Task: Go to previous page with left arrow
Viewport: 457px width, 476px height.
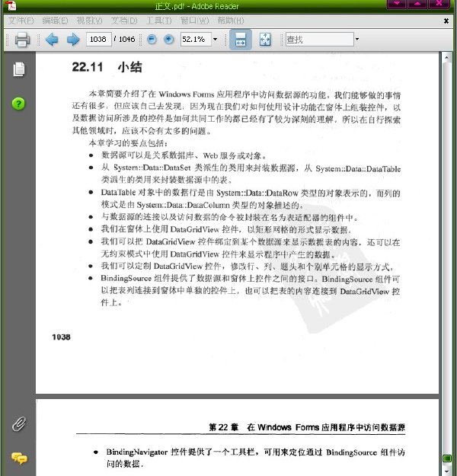Action: (x=52, y=40)
